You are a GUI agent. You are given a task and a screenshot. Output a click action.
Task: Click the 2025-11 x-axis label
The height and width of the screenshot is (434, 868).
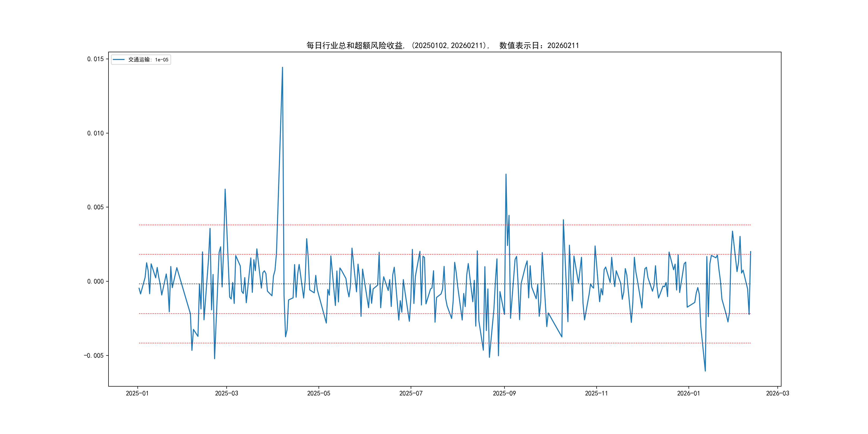tap(596, 393)
